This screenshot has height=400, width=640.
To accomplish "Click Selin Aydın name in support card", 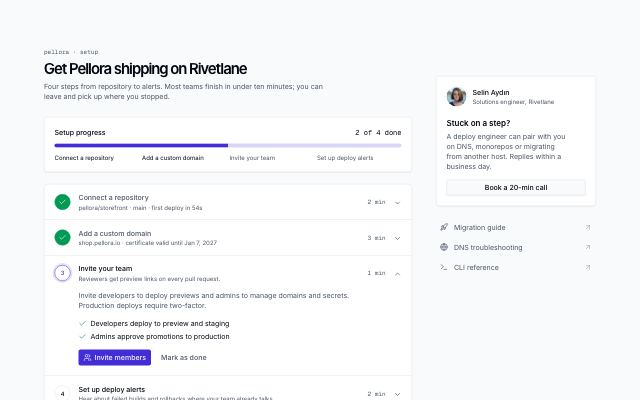I will [x=491, y=93].
